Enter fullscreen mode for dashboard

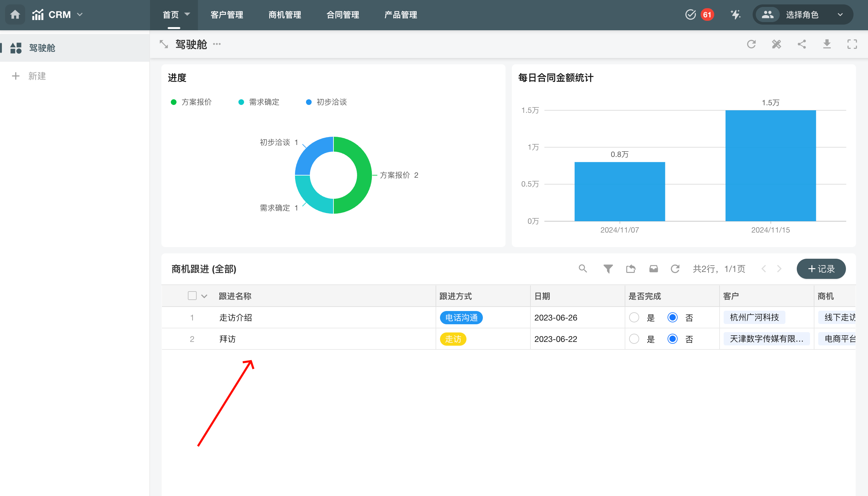pyautogui.click(x=852, y=44)
